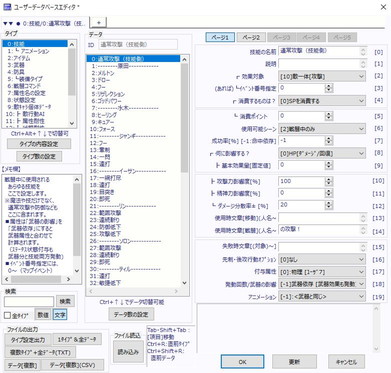Image resolution: width=391 pixels, height=373 pixels.
Task: Select type 4:防具 in the type list
Action: coord(35,72)
